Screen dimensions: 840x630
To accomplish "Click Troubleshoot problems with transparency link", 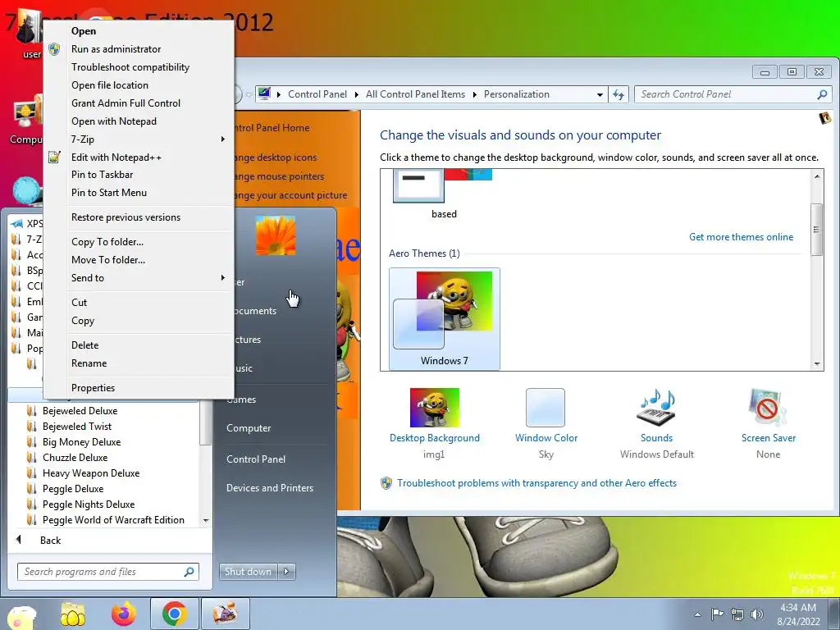I will pos(536,483).
